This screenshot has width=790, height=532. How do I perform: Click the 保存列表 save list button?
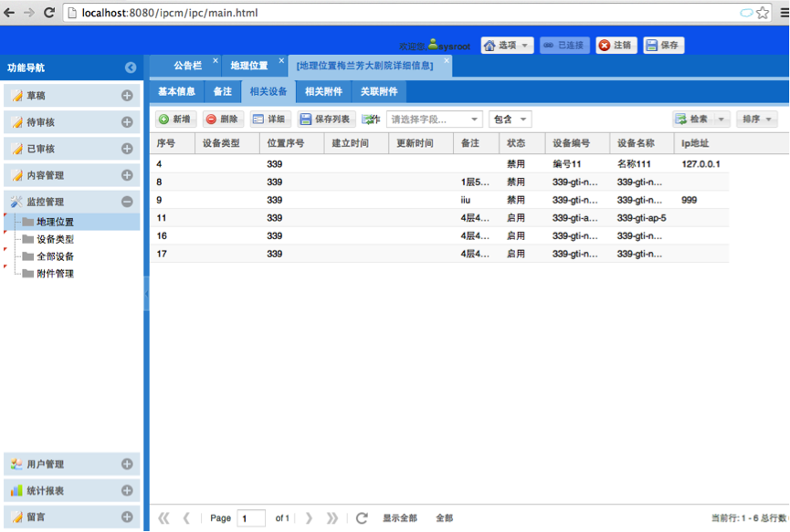coord(326,120)
